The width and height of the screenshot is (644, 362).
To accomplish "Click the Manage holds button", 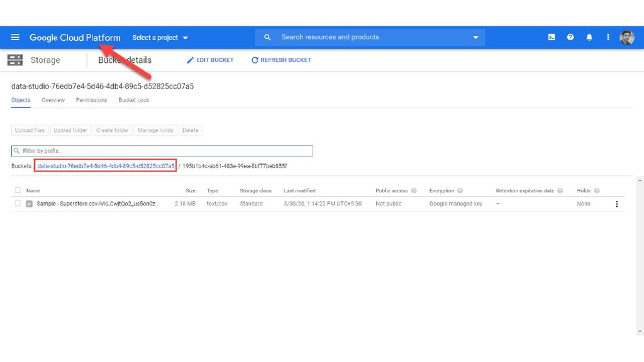I will click(x=155, y=131).
